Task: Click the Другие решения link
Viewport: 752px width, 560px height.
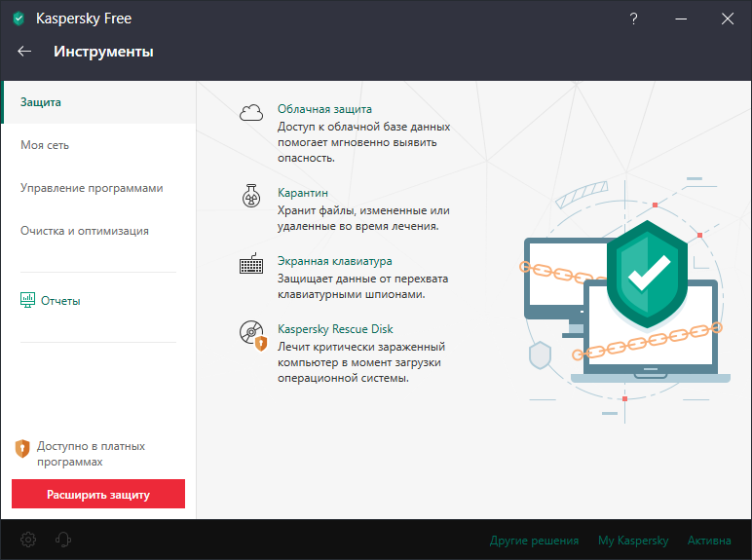Action: coord(534,541)
